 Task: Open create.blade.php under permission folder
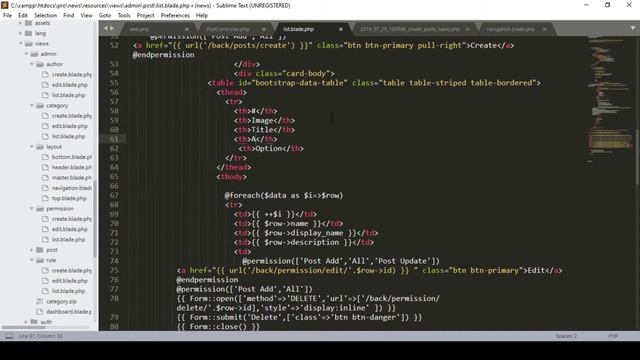click(x=71, y=219)
